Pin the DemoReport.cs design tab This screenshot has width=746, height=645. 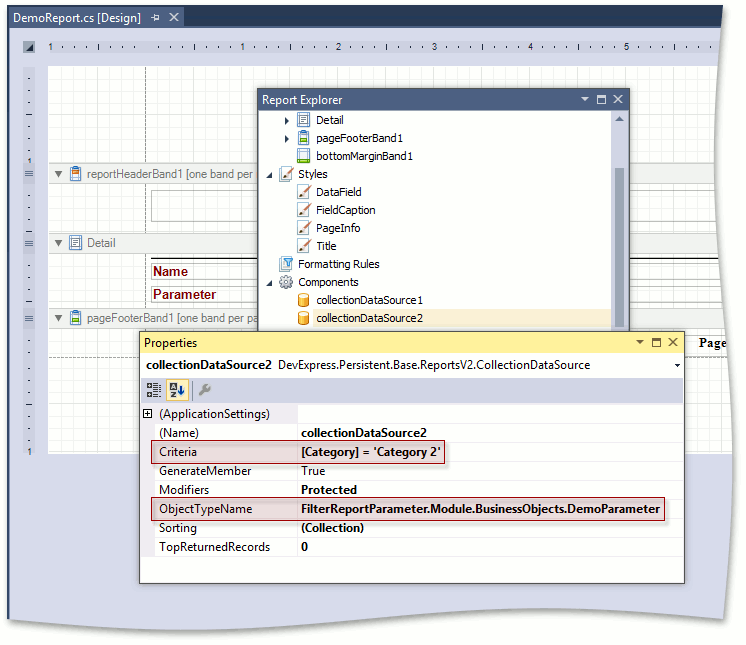[x=155, y=18]
